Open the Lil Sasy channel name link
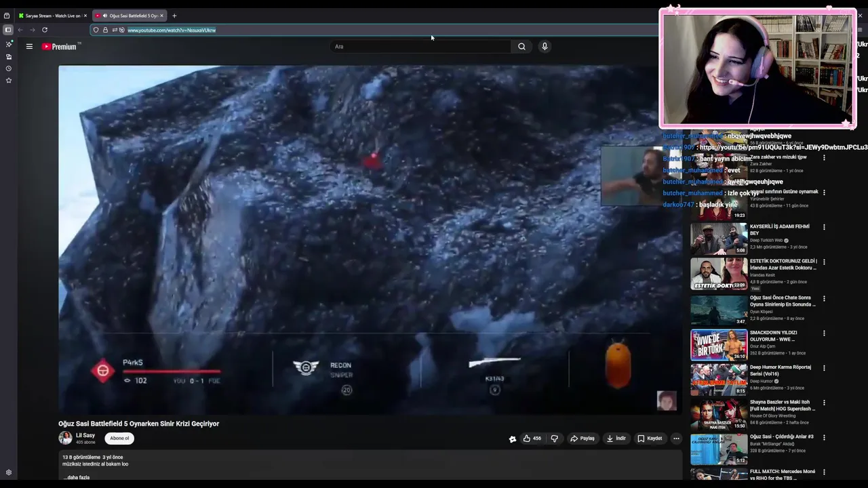Screen dimensions: 868x488 85,435
